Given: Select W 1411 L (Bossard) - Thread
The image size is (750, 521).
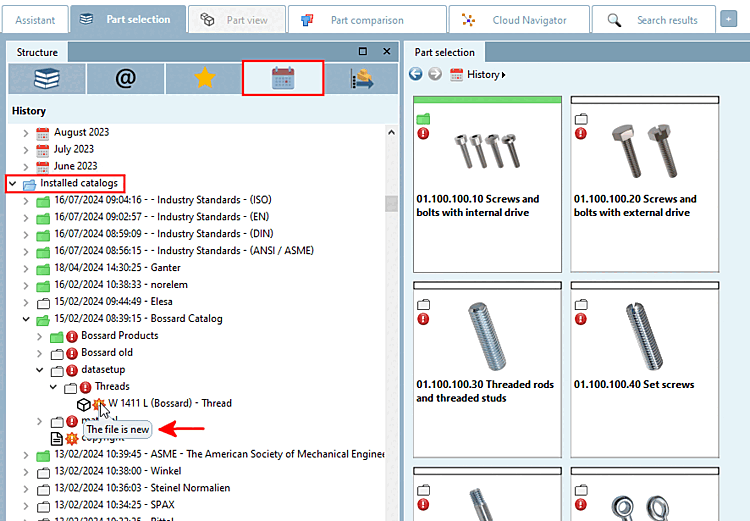Looking at the screenshot, I should point(170,403).
